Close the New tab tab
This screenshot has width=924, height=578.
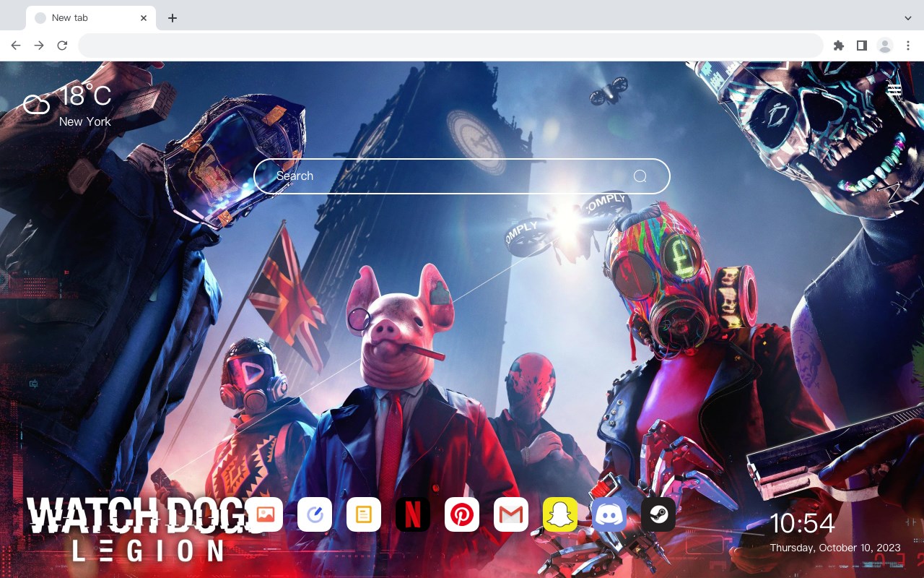pos(144,18)
